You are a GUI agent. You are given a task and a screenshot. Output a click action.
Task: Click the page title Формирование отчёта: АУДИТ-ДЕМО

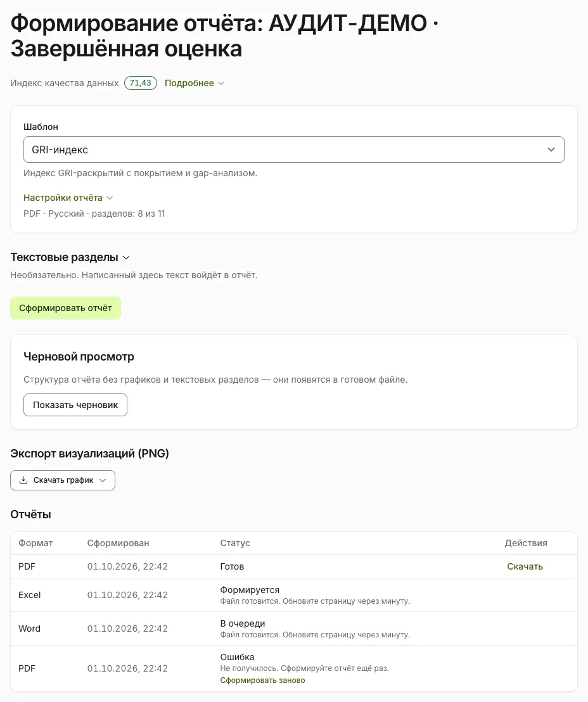[x=224, y=36]
